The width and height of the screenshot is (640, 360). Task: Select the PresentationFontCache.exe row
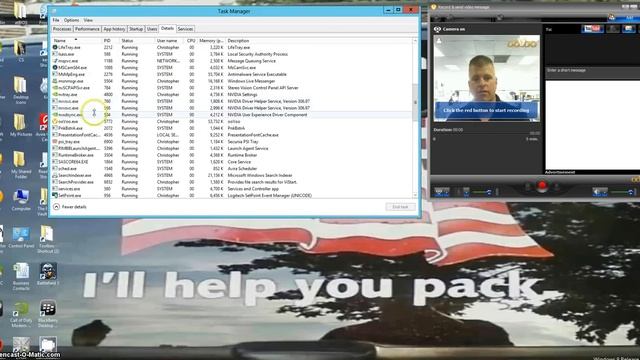[232, 135]
